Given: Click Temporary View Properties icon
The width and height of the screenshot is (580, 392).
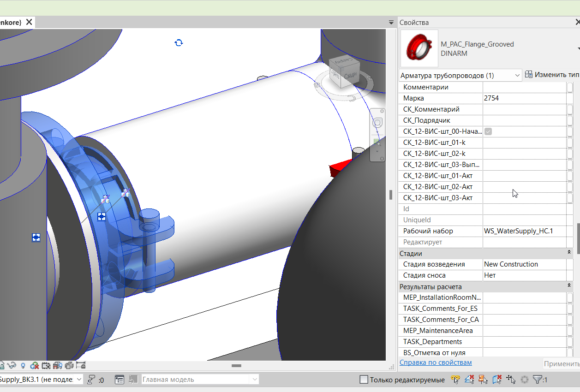Looking at the screenshot, I should click(46, 366).
